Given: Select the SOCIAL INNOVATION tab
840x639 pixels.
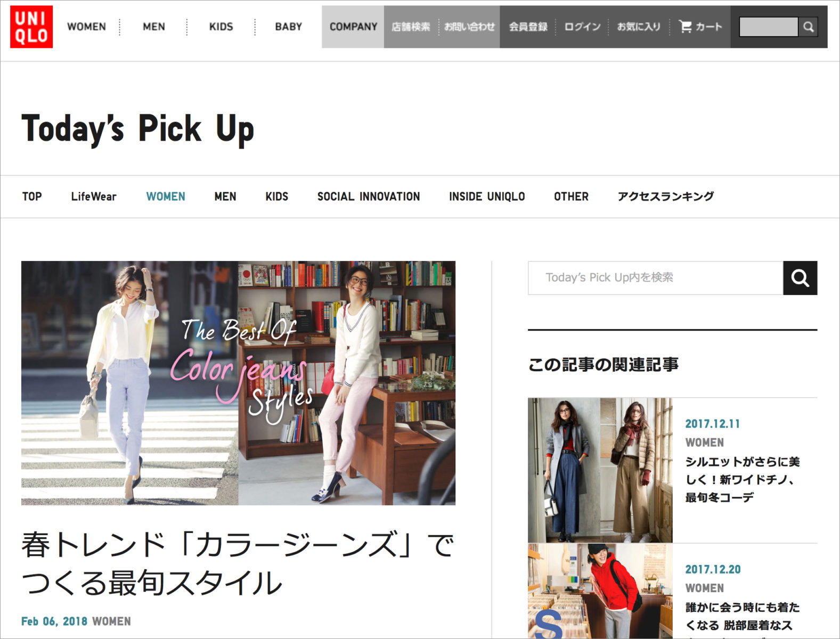Looking at the screenshot, I should (x=369, y=196).
